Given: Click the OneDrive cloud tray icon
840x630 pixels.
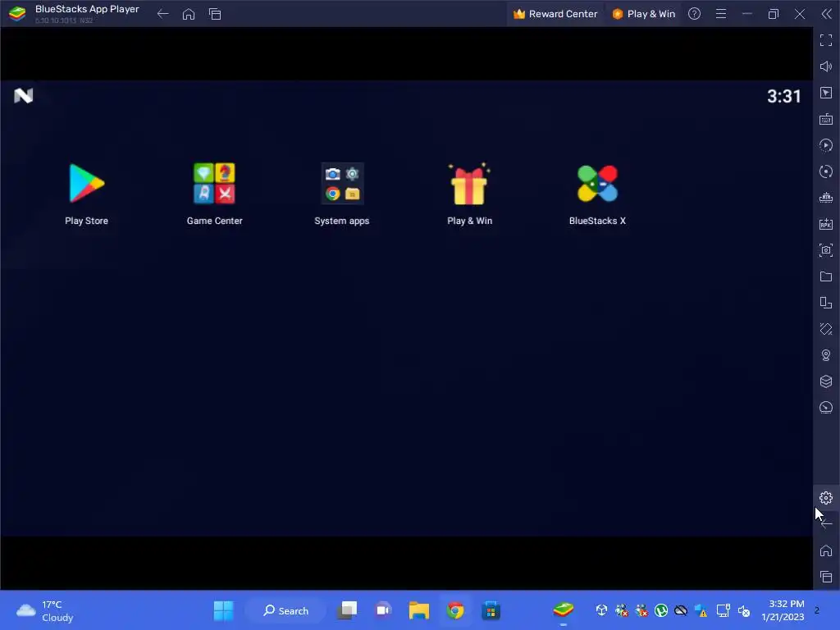Looking at the screenshot, I should [x=681, y=610].
